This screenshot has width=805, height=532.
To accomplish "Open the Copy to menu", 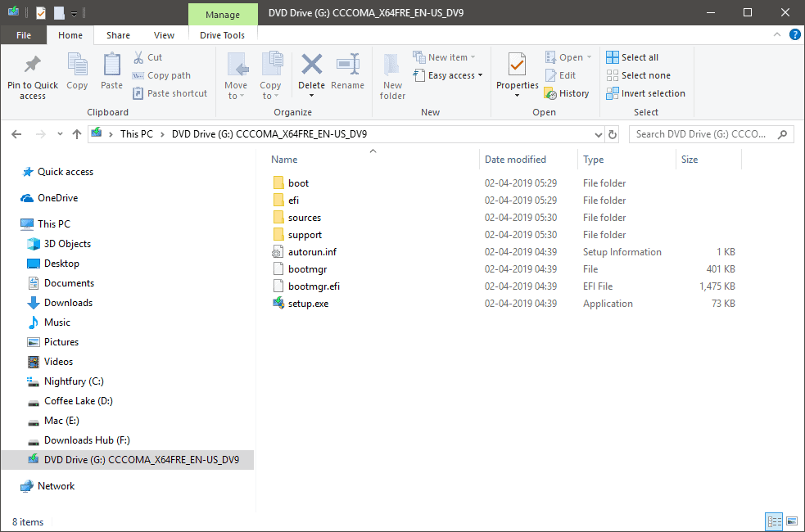I will (270, 75).
